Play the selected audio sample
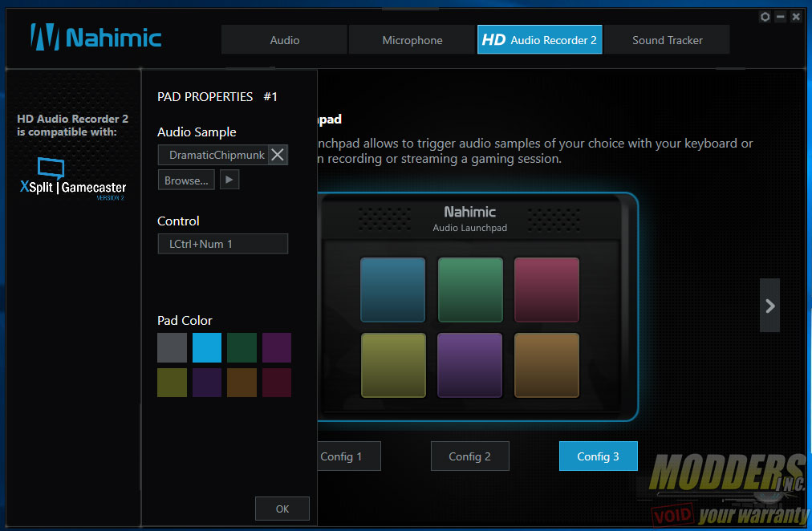Viewport: 812px width, 531px height. (x=229, y=180)
